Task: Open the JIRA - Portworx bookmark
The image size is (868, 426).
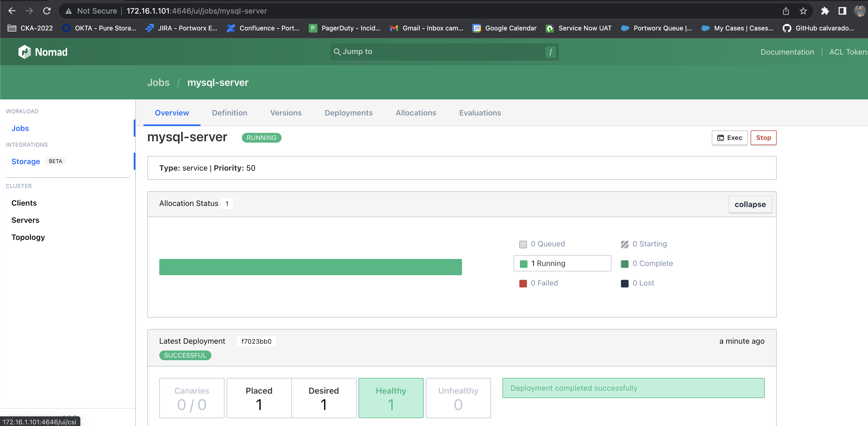Action: point(181,28)
